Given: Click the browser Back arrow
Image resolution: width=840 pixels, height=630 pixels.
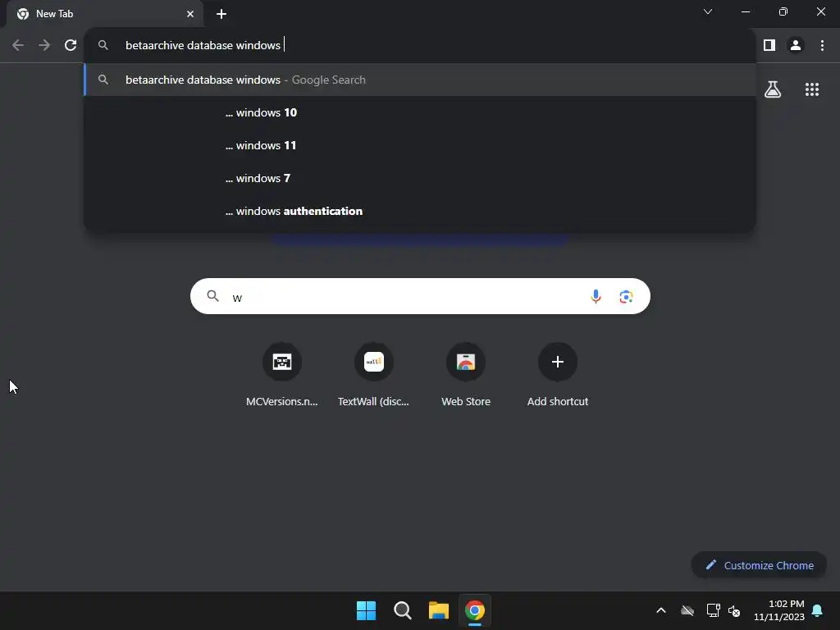Looking at the screenshot, I should coord(18,46).
